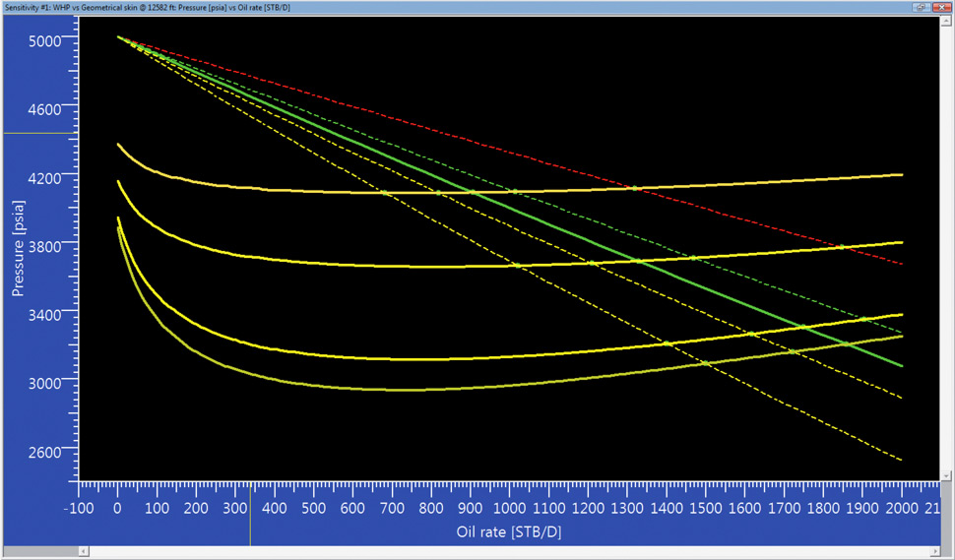This screenshot has width=955, height=560.
Task: Click the restore window button in title bar
Action: 921,7
